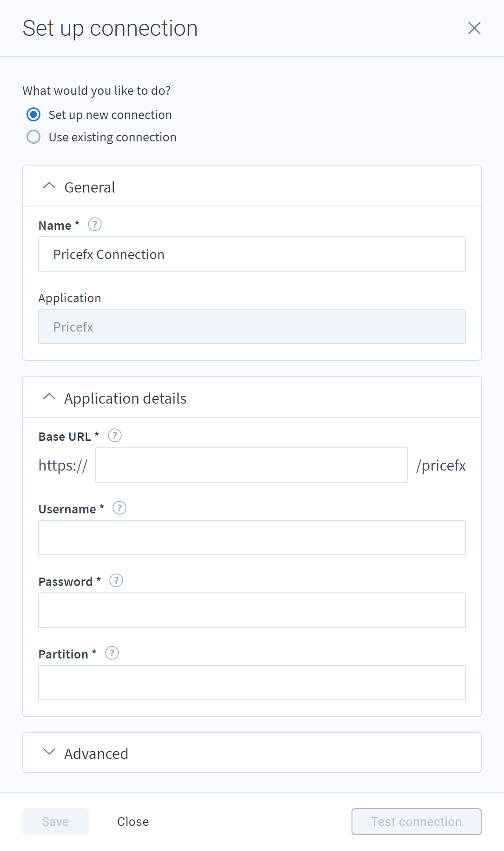Click the Save button
The height and width of the screenshot is (851, 504).
(x=55, y=822)
